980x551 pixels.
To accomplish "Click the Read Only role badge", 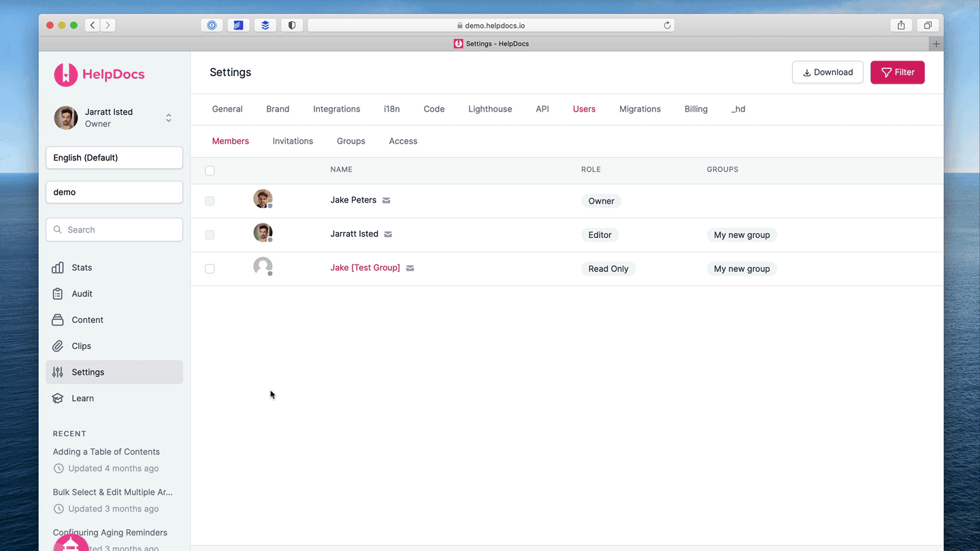I will pyautogui.click(x=608, y=269).
